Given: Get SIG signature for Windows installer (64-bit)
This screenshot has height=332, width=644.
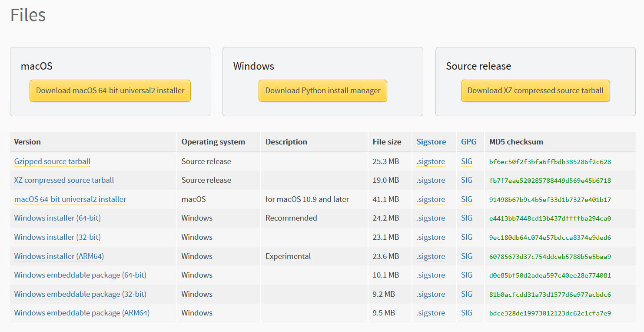Looking at the screenshot, I should (467, 218).
